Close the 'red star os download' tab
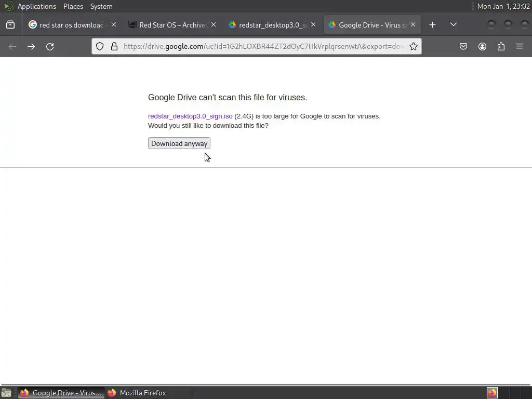 114,24
